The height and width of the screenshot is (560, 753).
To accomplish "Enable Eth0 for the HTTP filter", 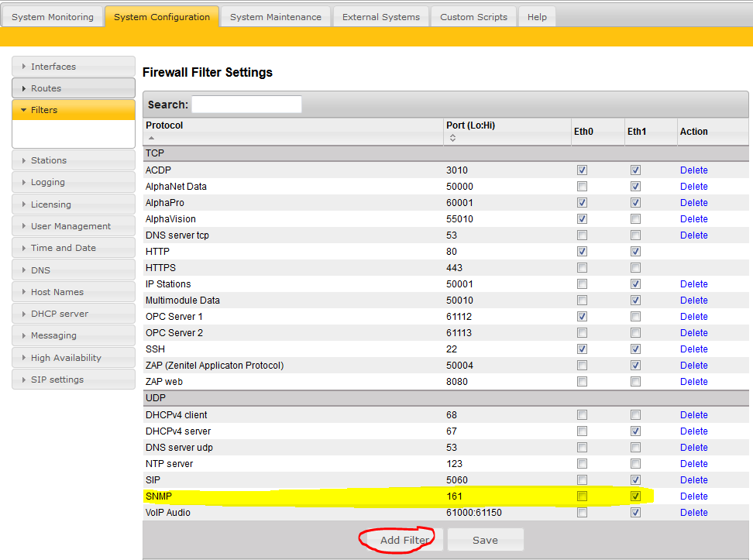I will point(582,251).
